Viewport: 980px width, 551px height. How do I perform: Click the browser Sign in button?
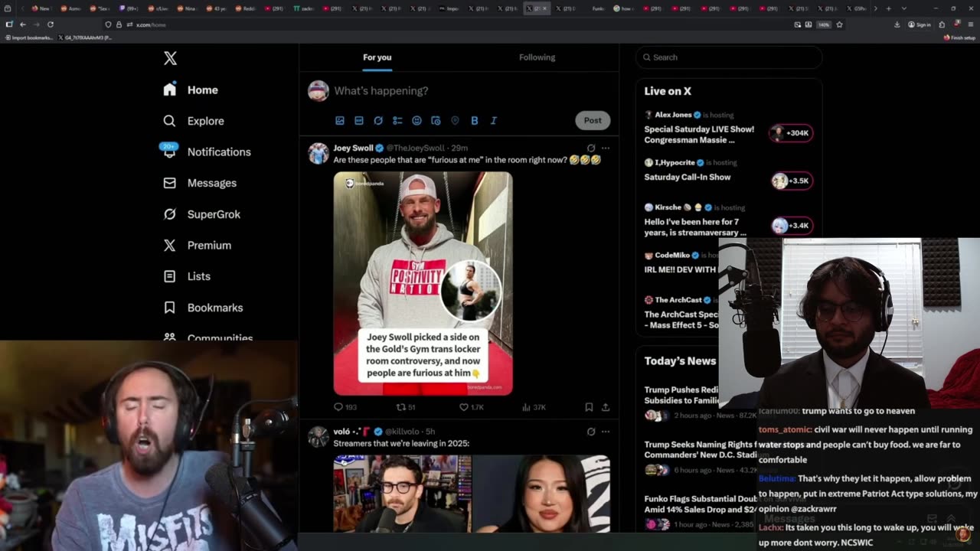click(920, 24)
